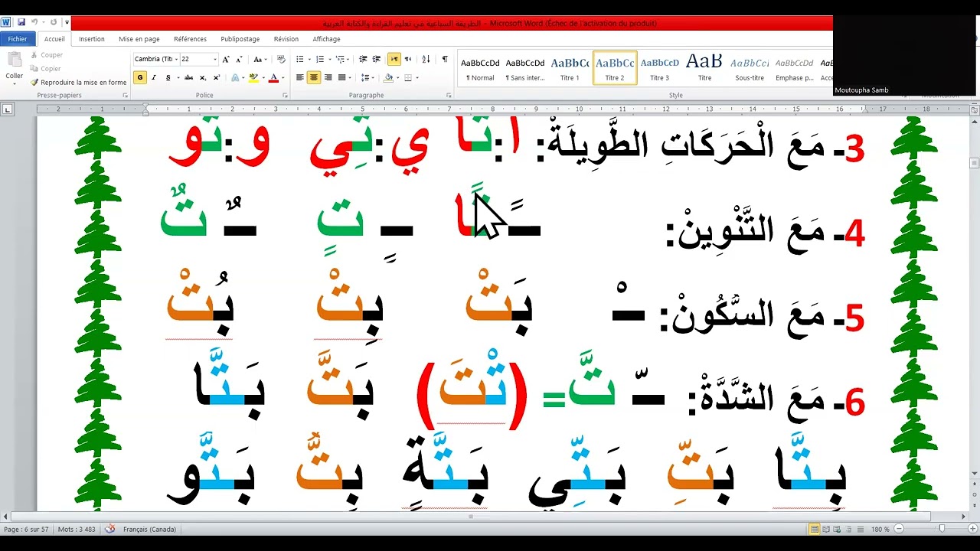
Task: Switch to draft view
Action: pos(861,529)
